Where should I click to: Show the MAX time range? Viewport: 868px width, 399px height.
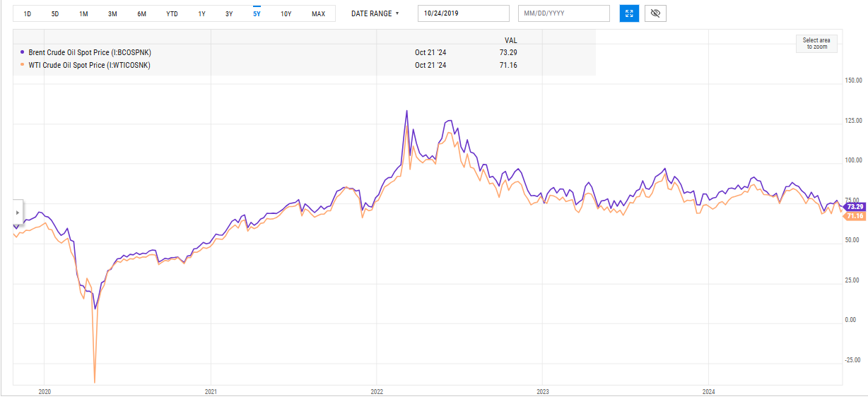point(318,14)
